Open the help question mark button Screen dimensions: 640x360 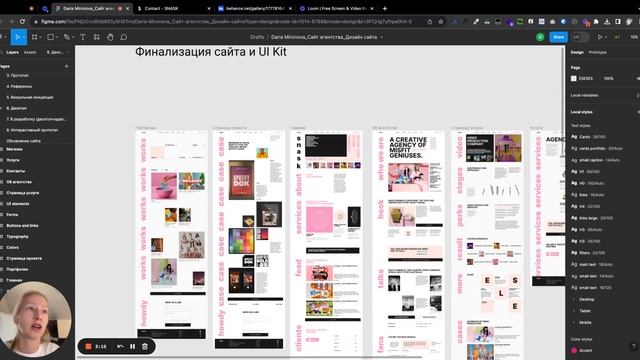tap(633, 346)
